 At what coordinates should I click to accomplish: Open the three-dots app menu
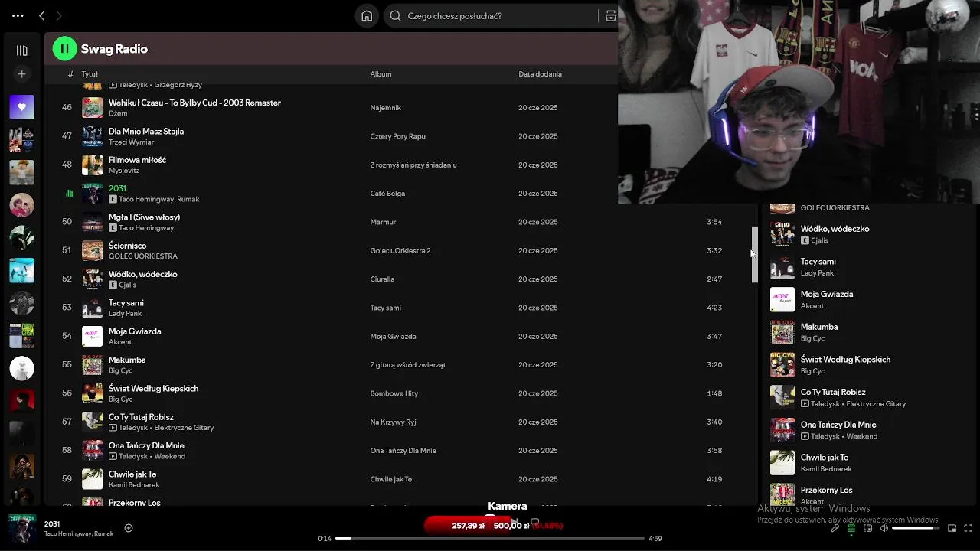tap(18, 15)
